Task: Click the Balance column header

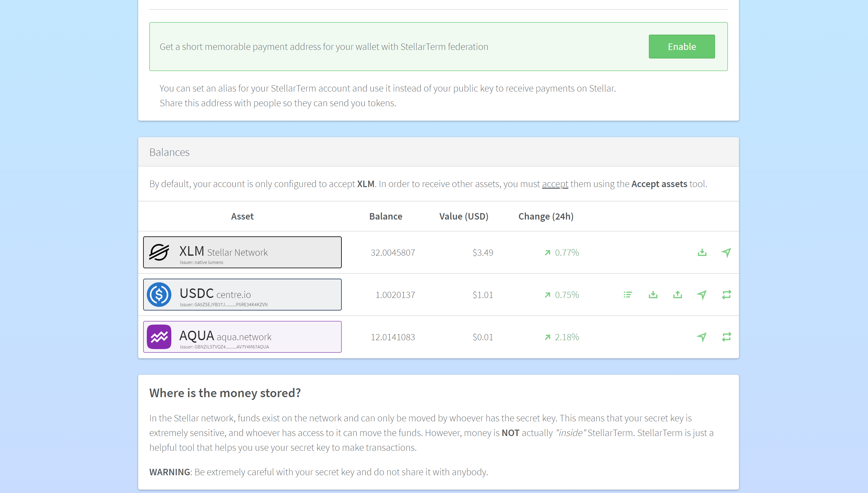Action: click(x=385, y=216)
